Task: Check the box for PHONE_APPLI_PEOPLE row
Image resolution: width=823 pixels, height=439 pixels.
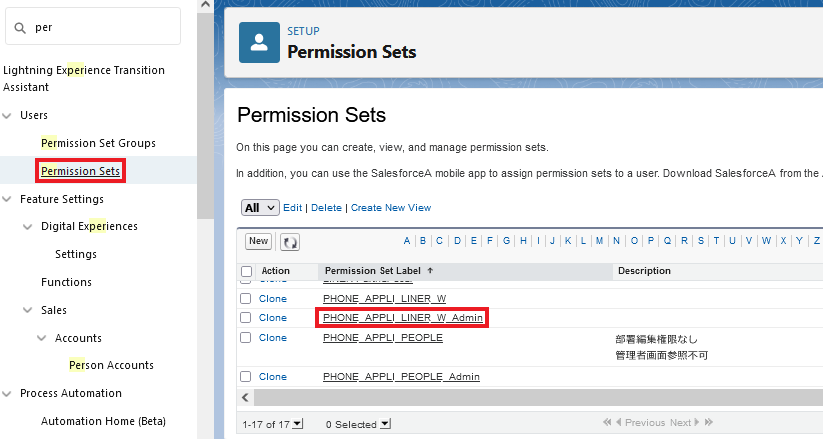Action: [245, 337]
